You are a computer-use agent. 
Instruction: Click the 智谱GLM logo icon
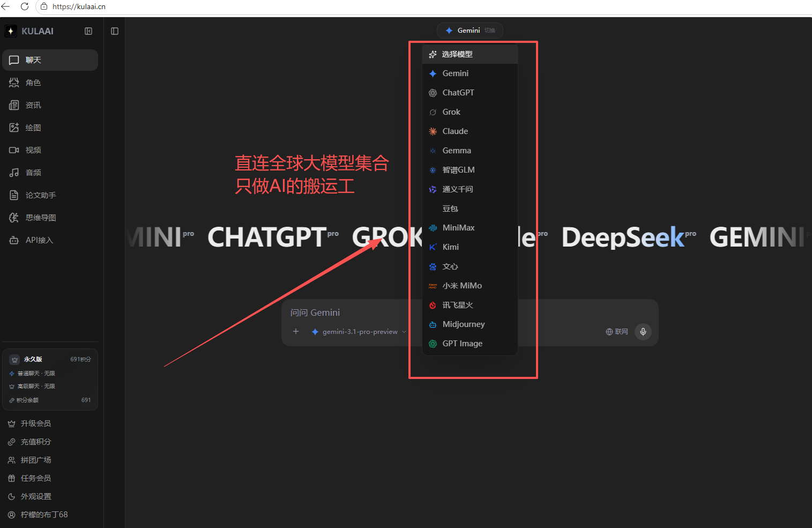click(x=433, y=170)
